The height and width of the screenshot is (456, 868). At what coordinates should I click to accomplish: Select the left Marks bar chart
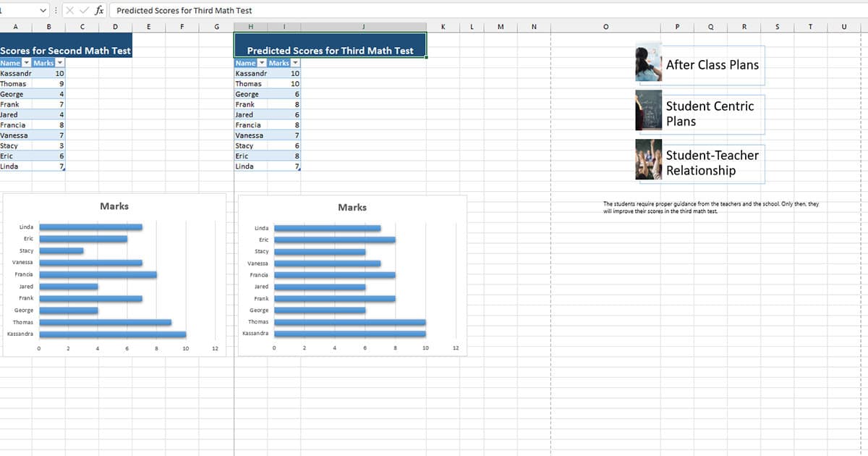tap(112, 275)
